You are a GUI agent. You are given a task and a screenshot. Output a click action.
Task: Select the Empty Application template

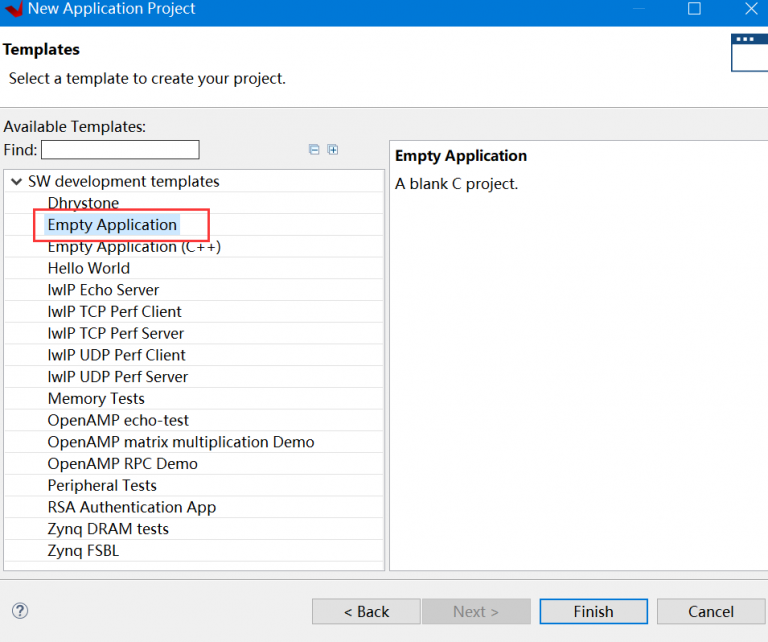tap(112, 225)
